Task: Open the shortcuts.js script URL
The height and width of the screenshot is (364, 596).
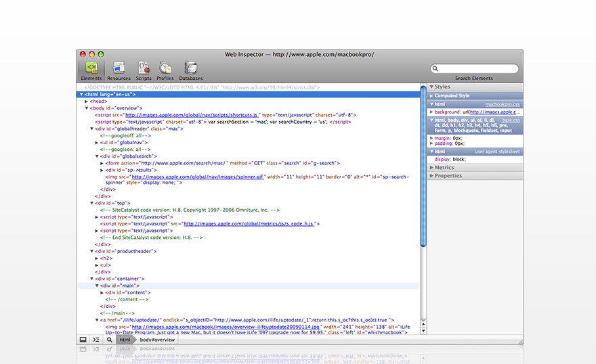Action: (192, 115)
